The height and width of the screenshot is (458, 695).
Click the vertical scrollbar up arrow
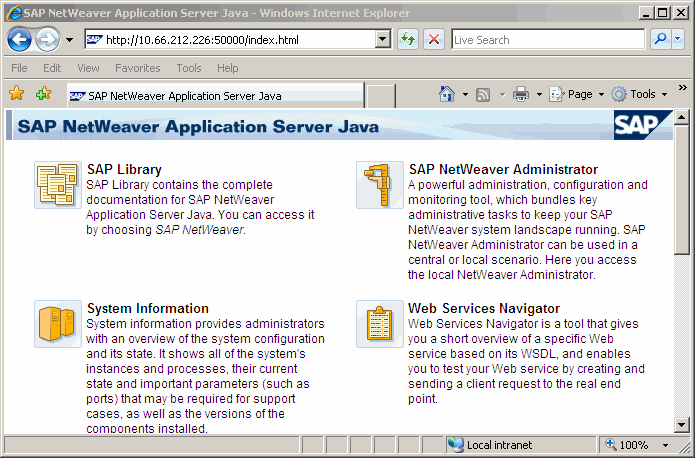682,117
